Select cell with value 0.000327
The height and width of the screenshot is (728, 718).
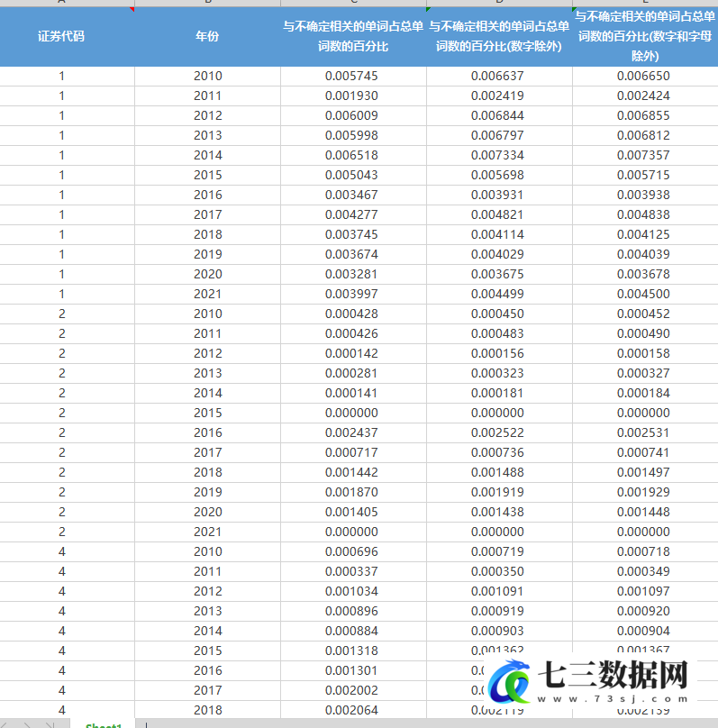(645, 373)
